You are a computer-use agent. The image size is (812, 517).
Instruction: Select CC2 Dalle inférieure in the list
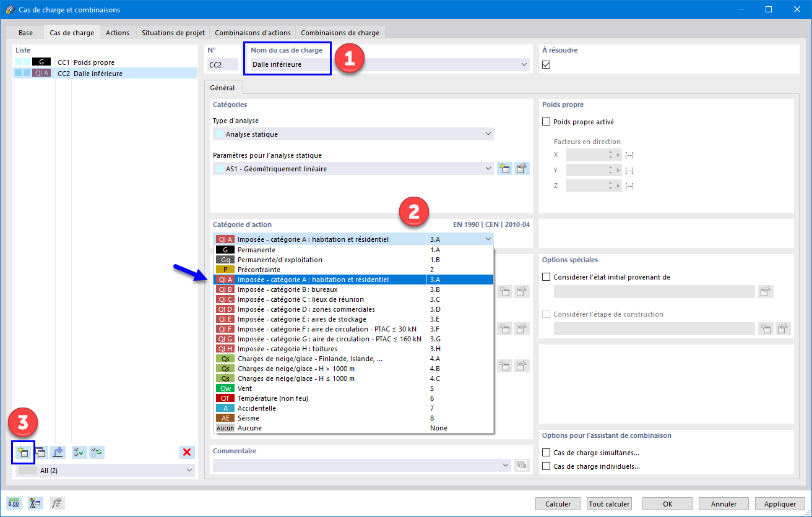[105, 74]
